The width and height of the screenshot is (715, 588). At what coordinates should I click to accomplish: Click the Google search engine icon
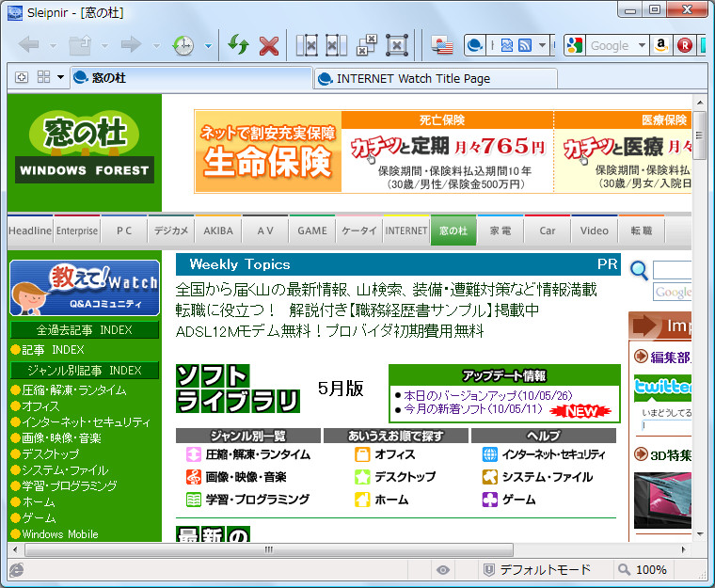(x=575, y=45)
